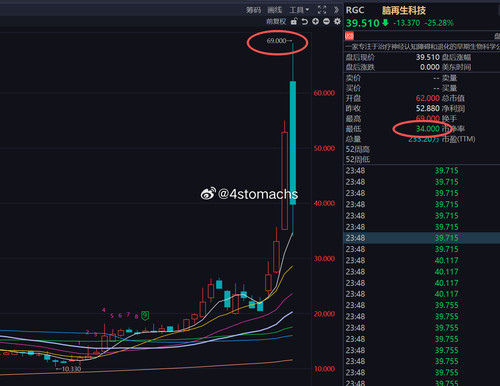Select the highlighted 23:48 tick row
The width and height of the screenshot is (500, 386).
pyautogui.click(x=422, y=238)
